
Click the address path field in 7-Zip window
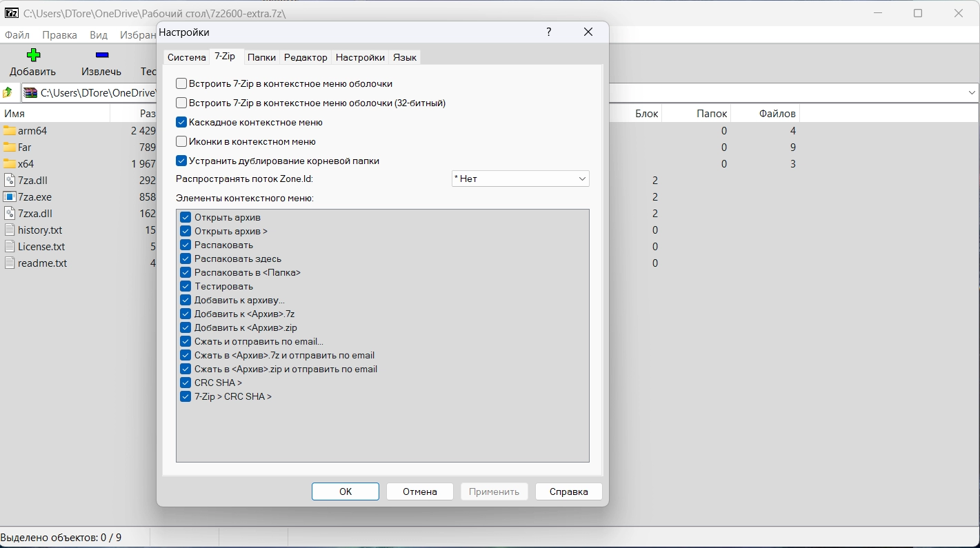[x=501, y=92]
